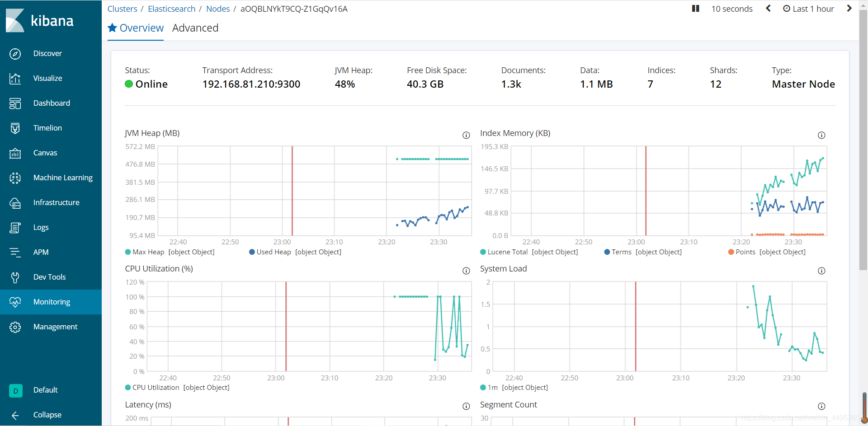The image size is (868, 426).
Task: Click the Documents 1.3k value
Action: (511, 84)
